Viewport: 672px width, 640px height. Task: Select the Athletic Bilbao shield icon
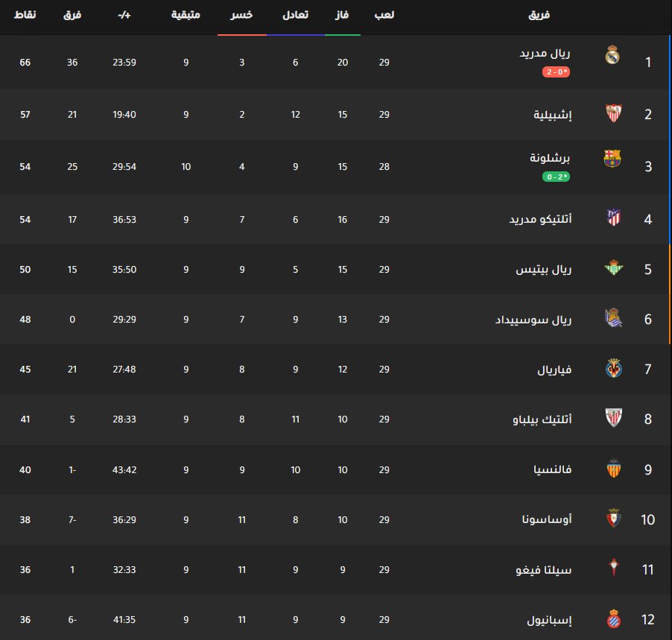pyautogui.click(x=614, y=417)
